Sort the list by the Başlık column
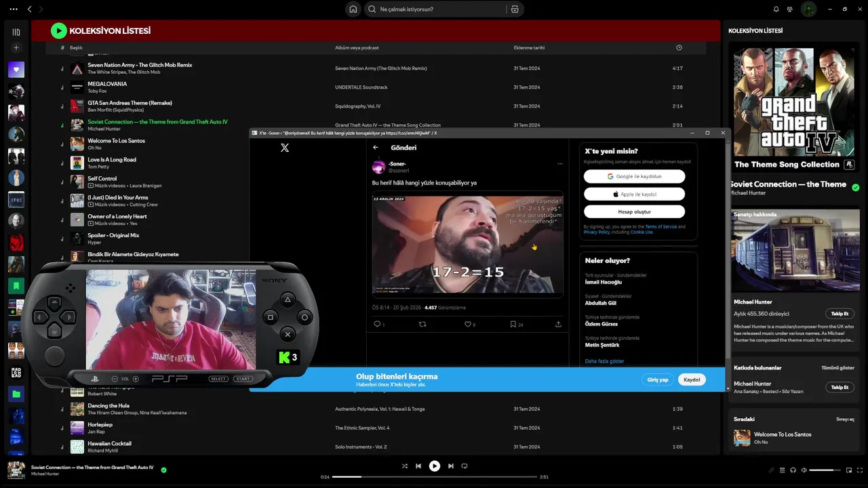This screenshot has width=868, height=488. [76, 48]
